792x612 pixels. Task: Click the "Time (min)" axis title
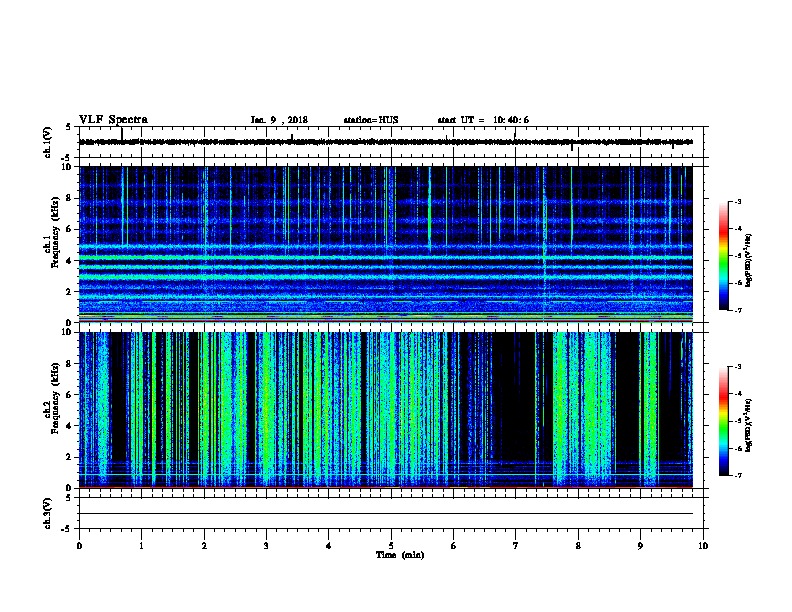tap(400, 555)
